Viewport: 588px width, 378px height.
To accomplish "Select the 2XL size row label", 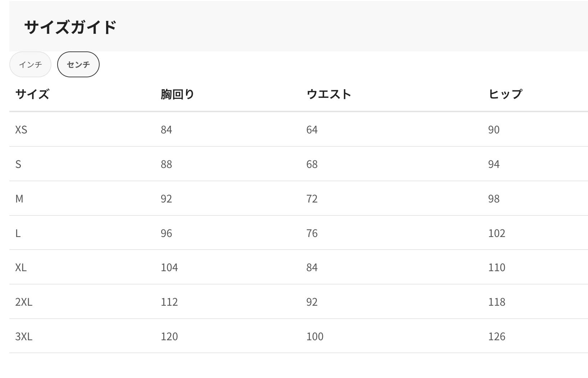I will click(x=24, y=302).
